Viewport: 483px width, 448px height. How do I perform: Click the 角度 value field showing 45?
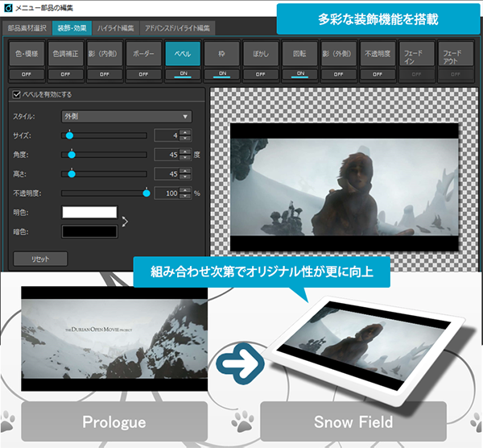pyautogui.click(x=167, y=155)
